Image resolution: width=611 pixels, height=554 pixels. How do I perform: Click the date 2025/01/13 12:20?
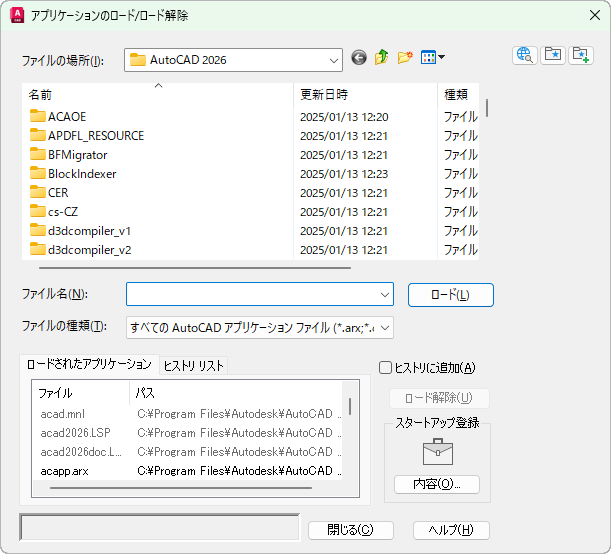coord(344,117)
